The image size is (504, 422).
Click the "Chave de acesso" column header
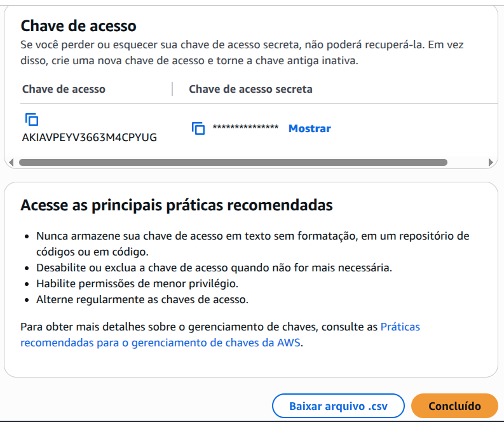click(64, 89)
